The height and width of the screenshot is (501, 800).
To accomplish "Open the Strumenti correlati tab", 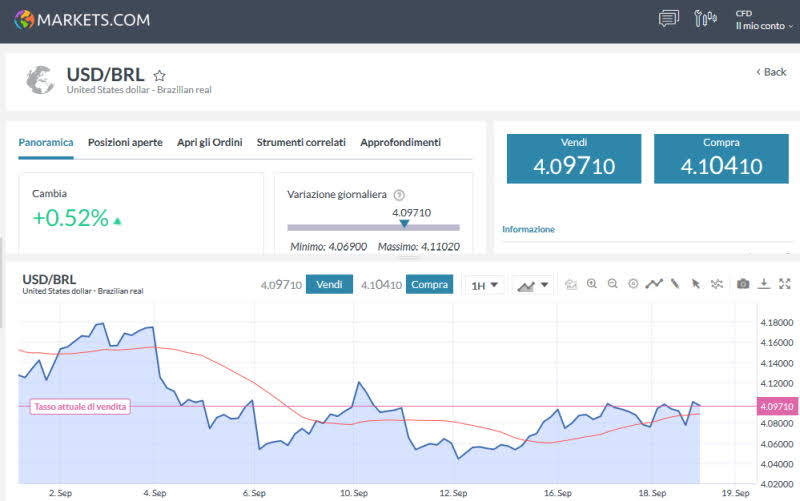I will coord(301,142).
